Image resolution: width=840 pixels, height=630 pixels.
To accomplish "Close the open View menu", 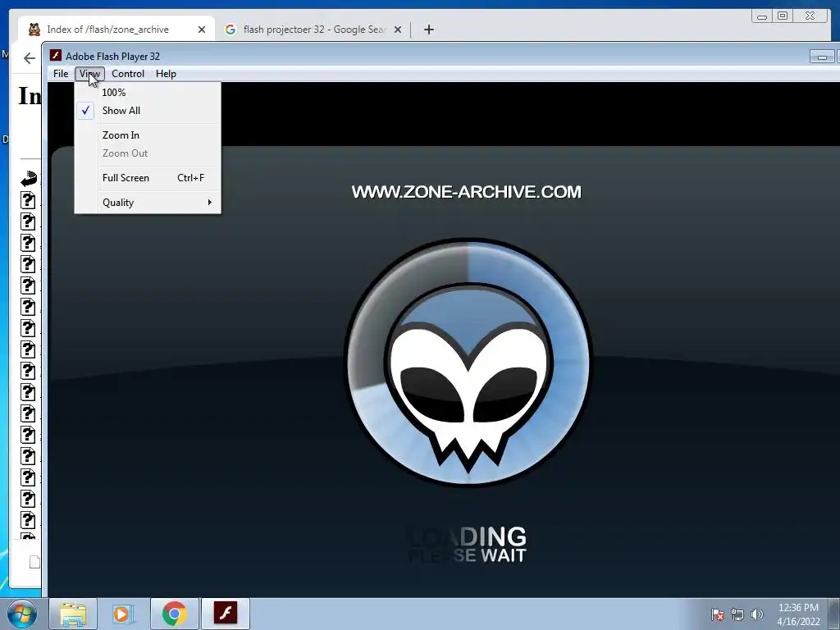I will pos(89,74).
